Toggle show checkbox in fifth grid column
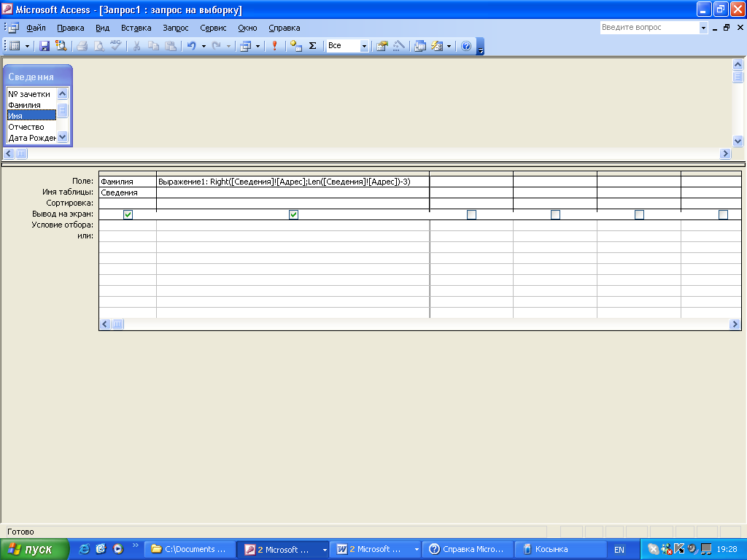Image resolution: width=747 pixels, height=560 pixels. click(x=639, y=215)
